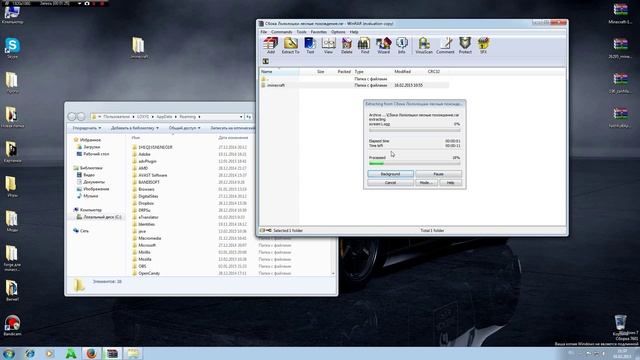640x360 pixels.
Task: Click the Internet Explorer taskbar icon
Action: point(30,353)
